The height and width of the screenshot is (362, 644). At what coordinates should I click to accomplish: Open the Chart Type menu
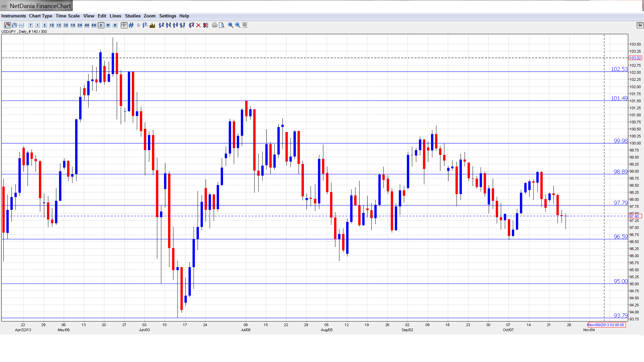41,16
